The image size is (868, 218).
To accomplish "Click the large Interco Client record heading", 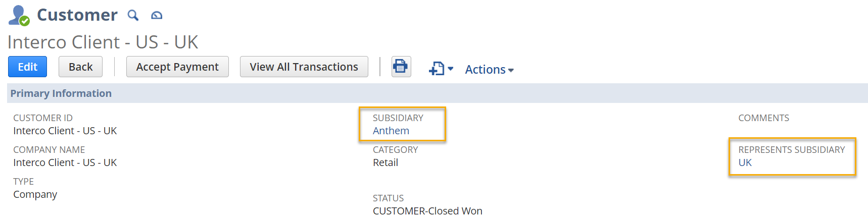I will pyautogui.click(x=103, y=42).
